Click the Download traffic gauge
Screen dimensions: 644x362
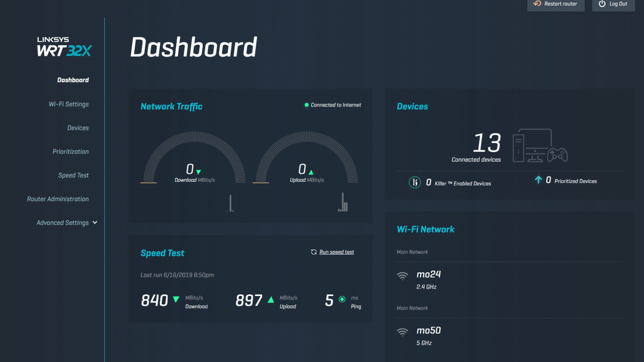(x=195, y=157)
